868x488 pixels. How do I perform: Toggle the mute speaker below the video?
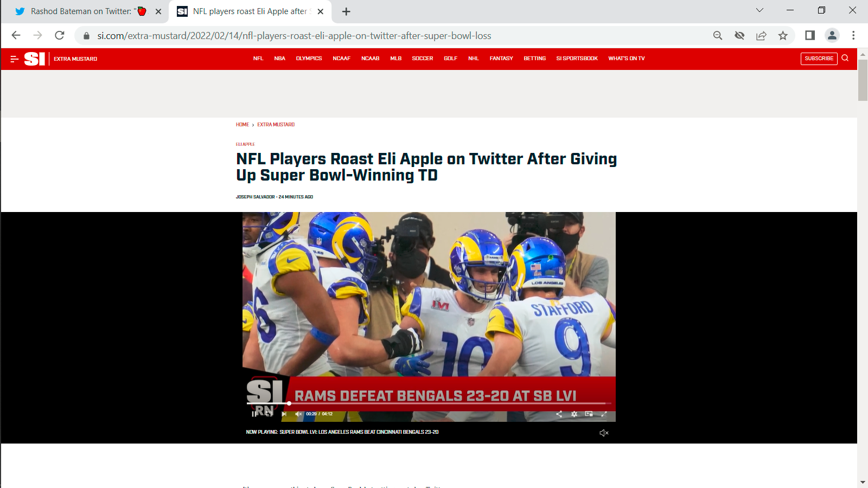click(604, 433)
